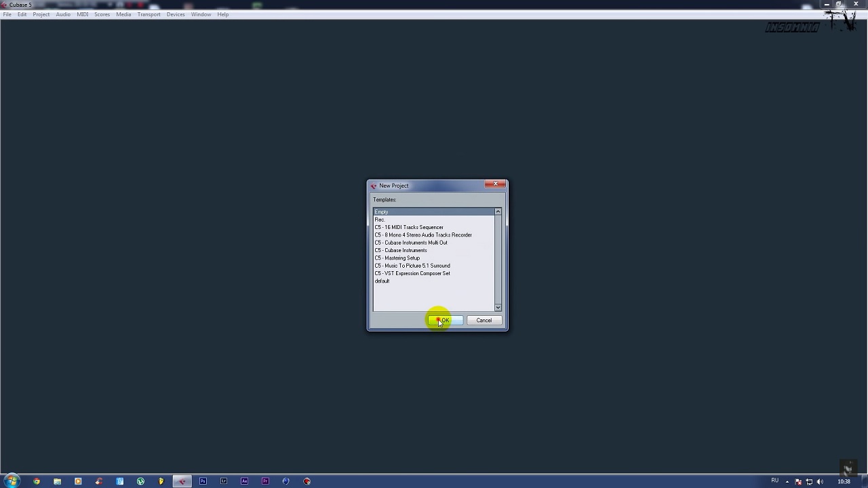Open Photoshop from the taskbar
Image resolution: width=868 pixels, height=488 pixels.
(x=203, y=481)
